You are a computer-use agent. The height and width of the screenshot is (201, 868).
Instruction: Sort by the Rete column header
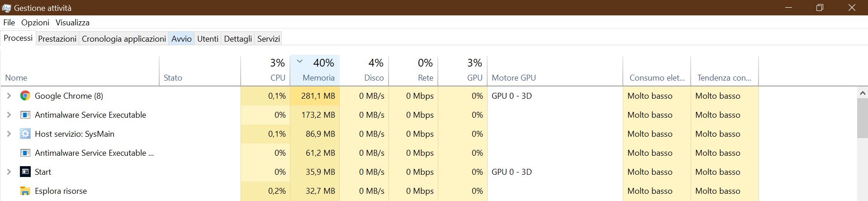pos(413,71)
